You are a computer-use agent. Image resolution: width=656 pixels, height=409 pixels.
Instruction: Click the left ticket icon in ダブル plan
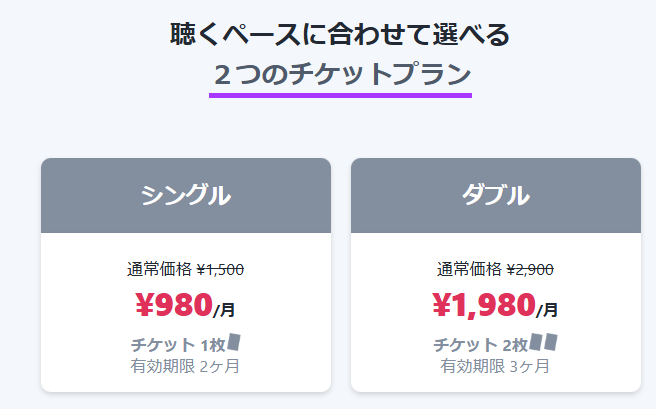(536, 342)
